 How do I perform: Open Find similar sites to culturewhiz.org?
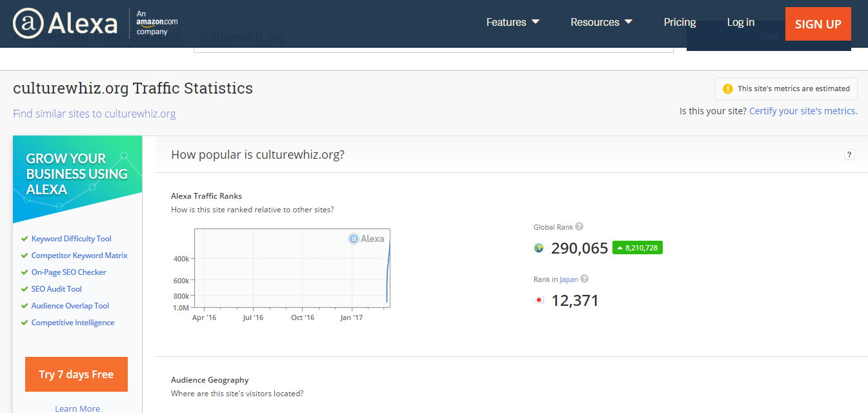pyautogui.click(x=94, y=114)
